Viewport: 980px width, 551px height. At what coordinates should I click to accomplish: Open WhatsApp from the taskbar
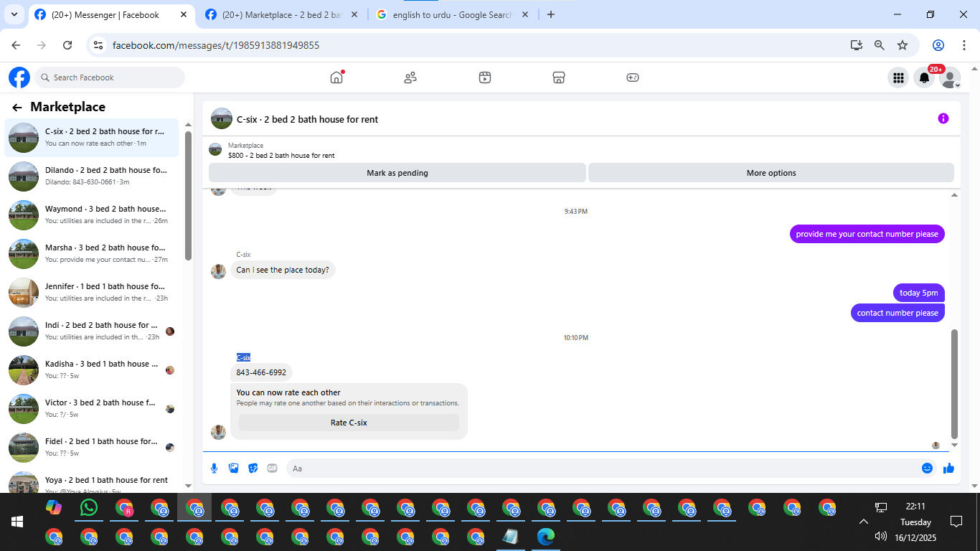coord(88,508)
